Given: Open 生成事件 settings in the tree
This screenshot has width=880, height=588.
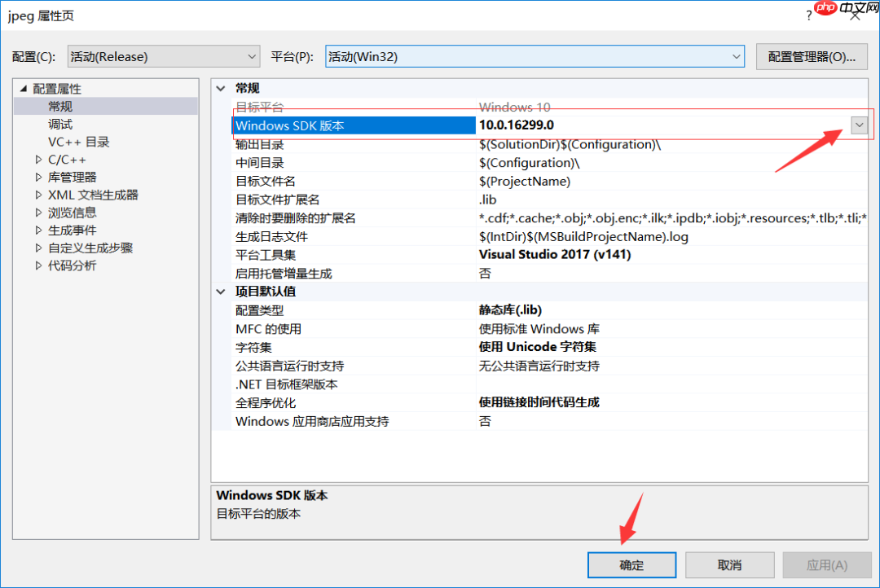Looking at the screenshot, I should pos(73,230).
